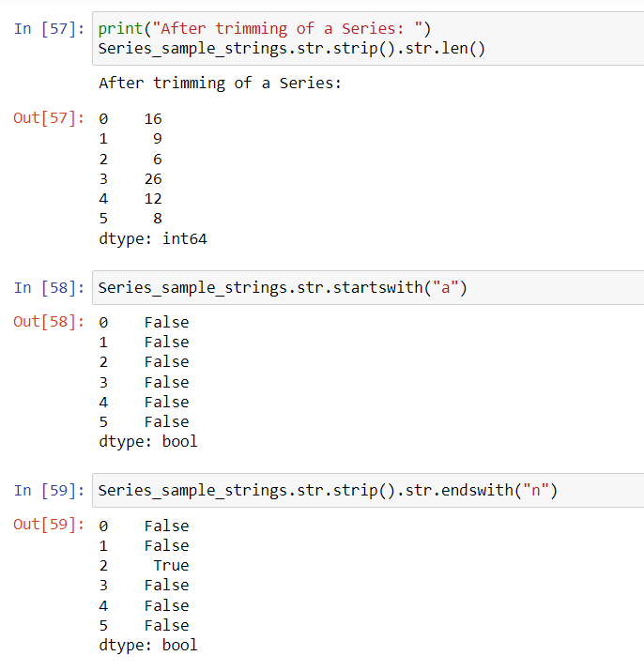The image size is (644, 671).
Task: Click the Out[59] output prompt
Action: [49, 525]
